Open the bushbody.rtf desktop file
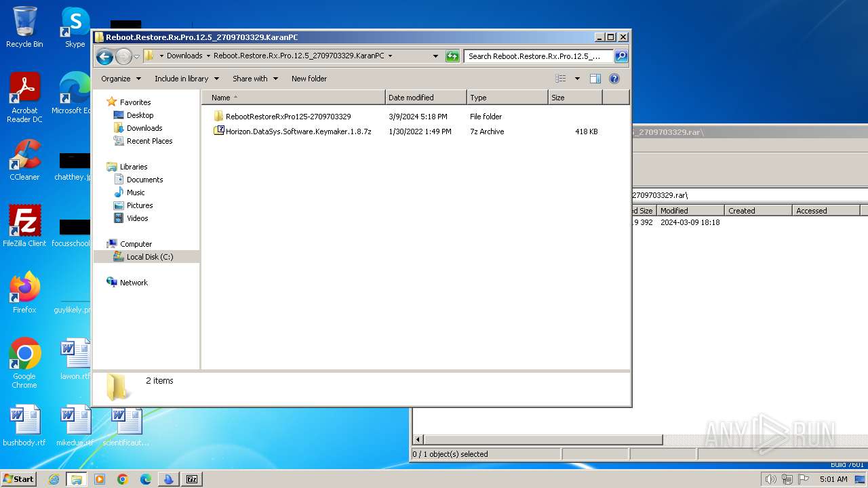This screenshot has width=868, height=488. pos(24,426)
